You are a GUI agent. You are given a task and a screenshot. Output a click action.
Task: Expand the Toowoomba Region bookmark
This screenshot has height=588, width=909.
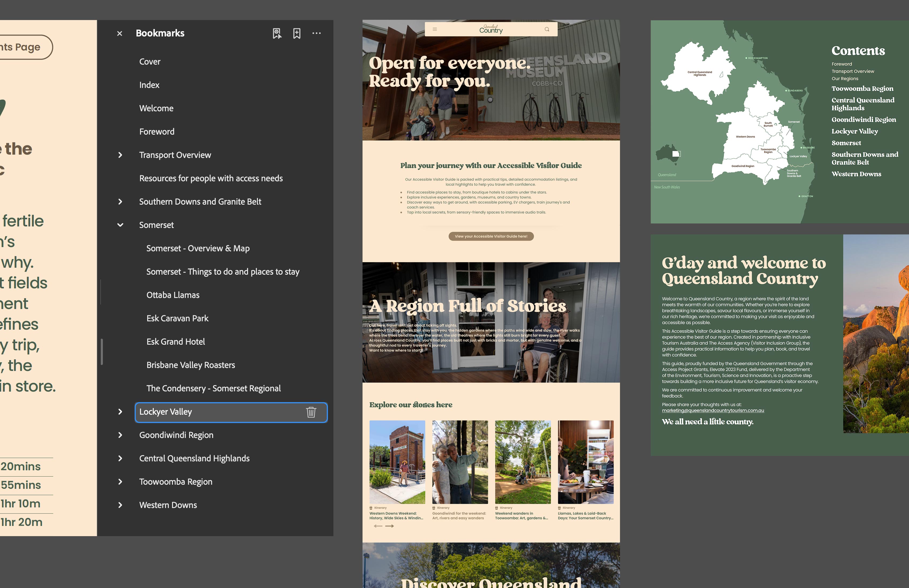(120, 481)
